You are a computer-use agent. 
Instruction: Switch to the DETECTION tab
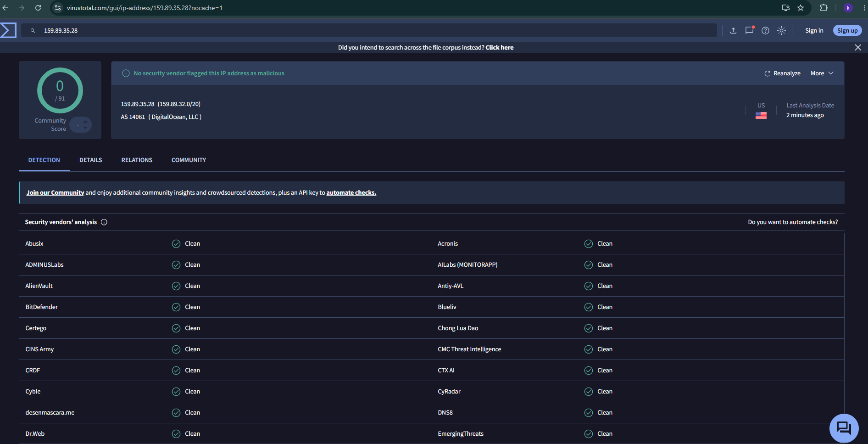[44, 160]
